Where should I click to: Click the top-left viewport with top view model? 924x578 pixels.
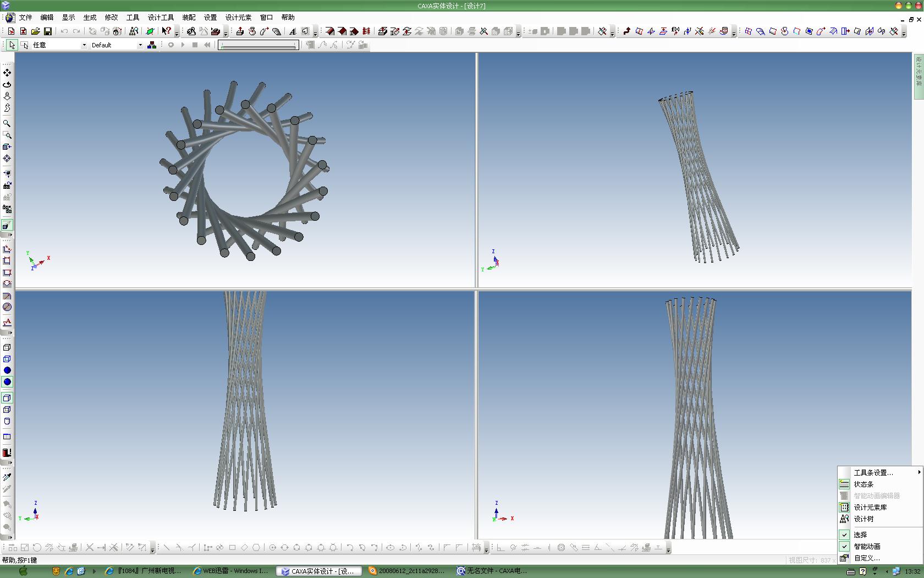245,170
